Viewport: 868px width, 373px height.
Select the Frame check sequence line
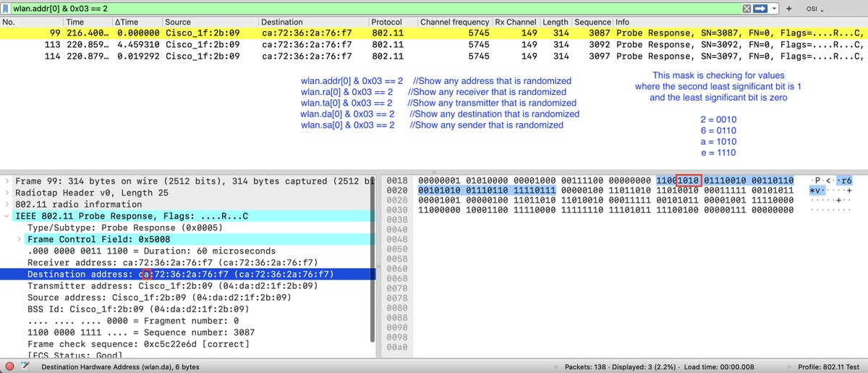[x=188, y=343]
